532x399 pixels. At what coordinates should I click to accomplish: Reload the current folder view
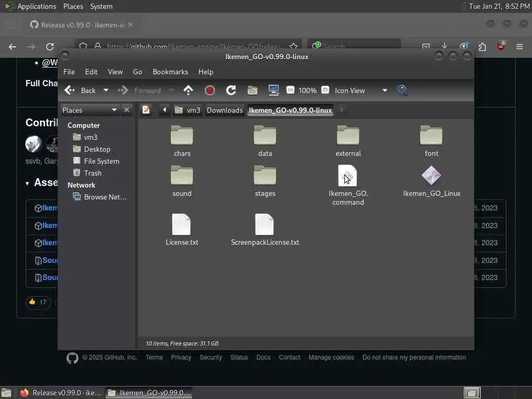click(x=231, y=90)
